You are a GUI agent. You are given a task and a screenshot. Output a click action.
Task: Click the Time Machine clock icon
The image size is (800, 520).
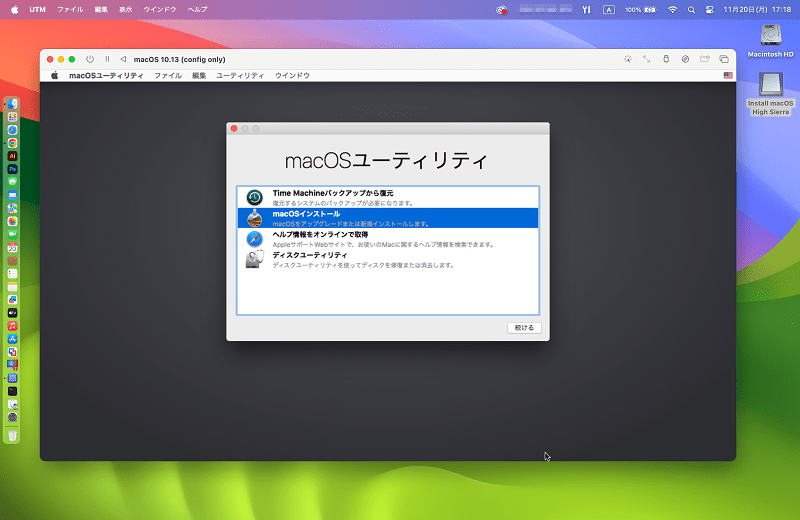(x=255, y=197)
